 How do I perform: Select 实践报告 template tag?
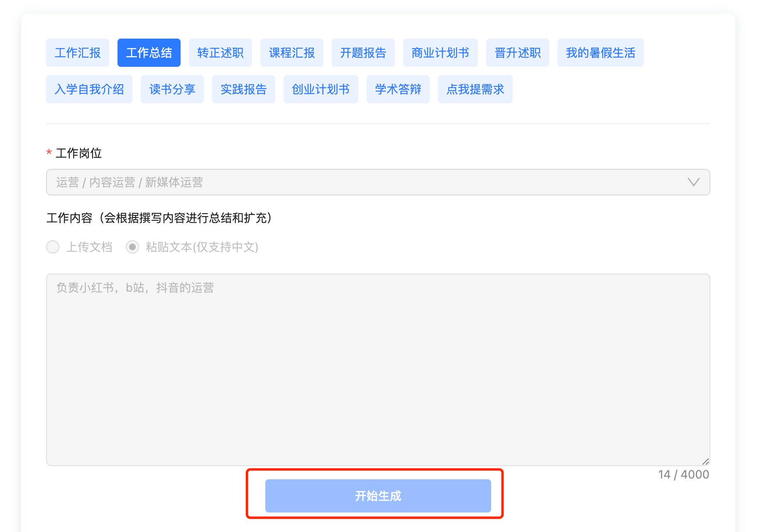tap(244, 89)
